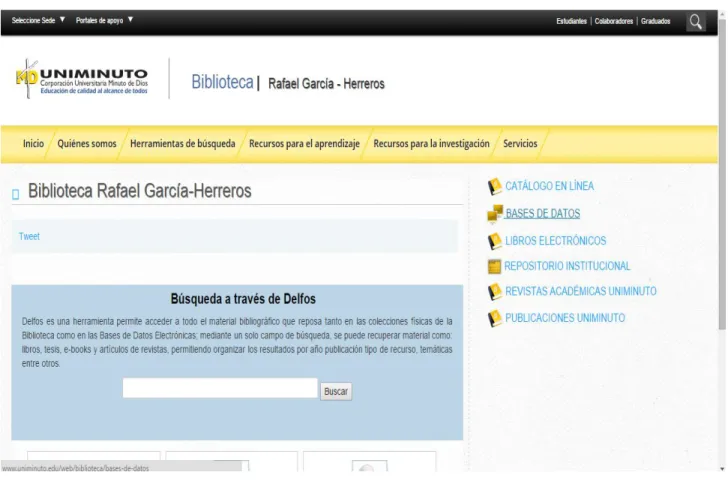Focus the Delfos search input field

[x=220, y=388]
